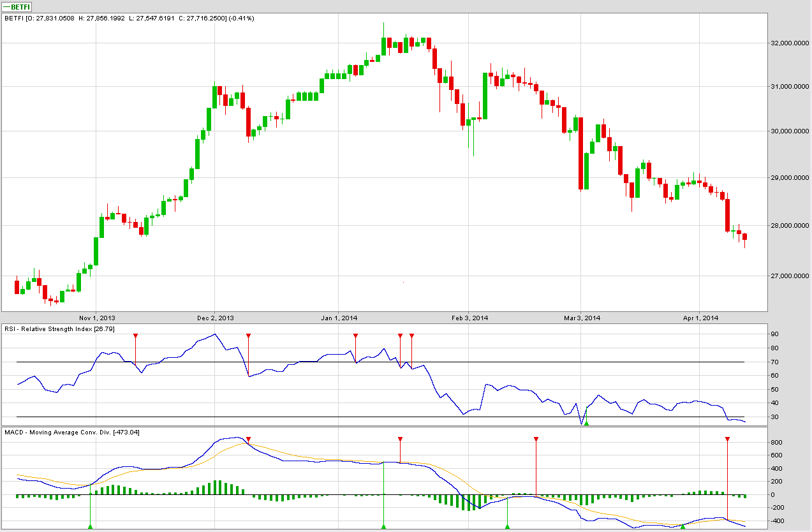
Task: Click the rightmost red sell marker in MACD panel
Action: 727,439
